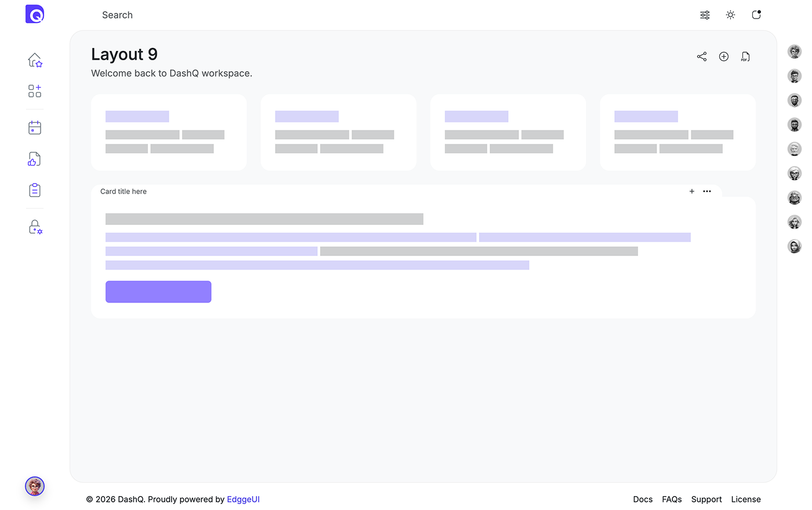Open the plus dropdown on Card title here
The image size is (812, 510).
pos(691,191)
